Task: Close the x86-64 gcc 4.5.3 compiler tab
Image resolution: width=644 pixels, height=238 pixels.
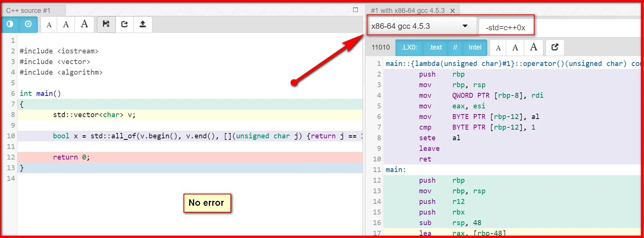Action: point(453,11)
